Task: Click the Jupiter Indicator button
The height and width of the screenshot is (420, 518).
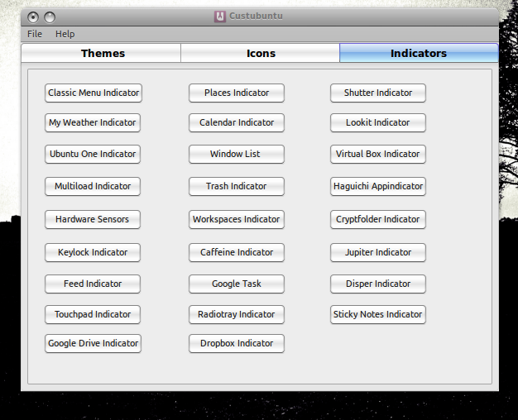Action: point(378,252)
